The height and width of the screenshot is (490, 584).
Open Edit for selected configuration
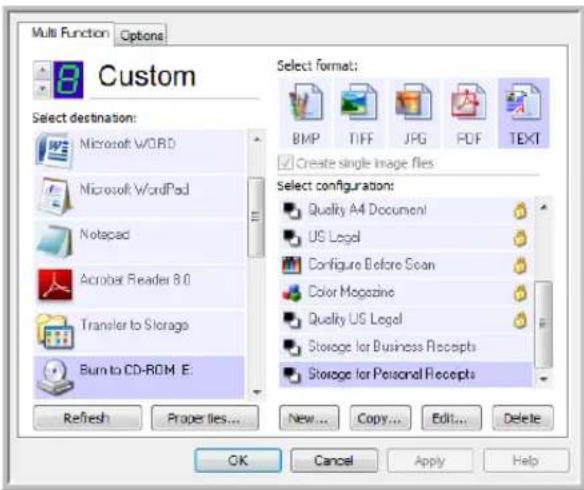pyautogui.click(x=451, y=418)
